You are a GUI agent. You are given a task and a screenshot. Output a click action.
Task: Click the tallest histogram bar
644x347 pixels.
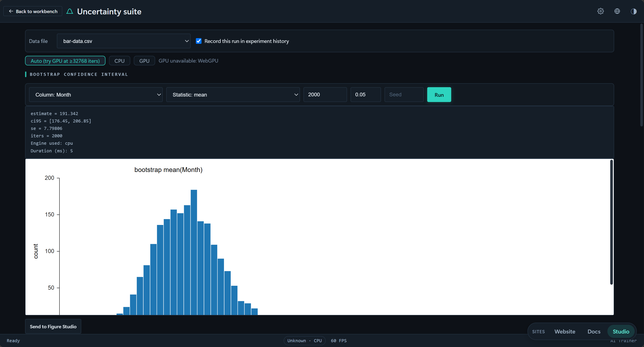[194, 252]
